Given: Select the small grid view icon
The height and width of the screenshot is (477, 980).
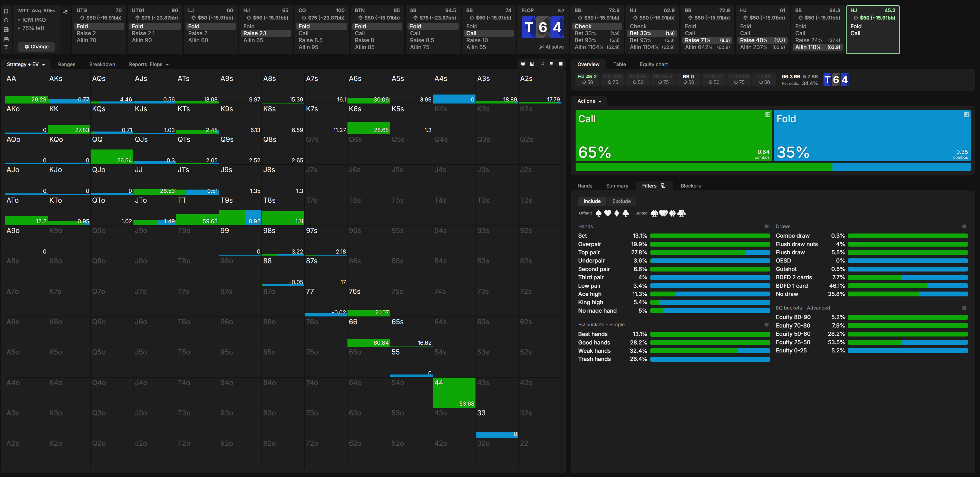Looking at the screenshot, I should tap(552, 64).
